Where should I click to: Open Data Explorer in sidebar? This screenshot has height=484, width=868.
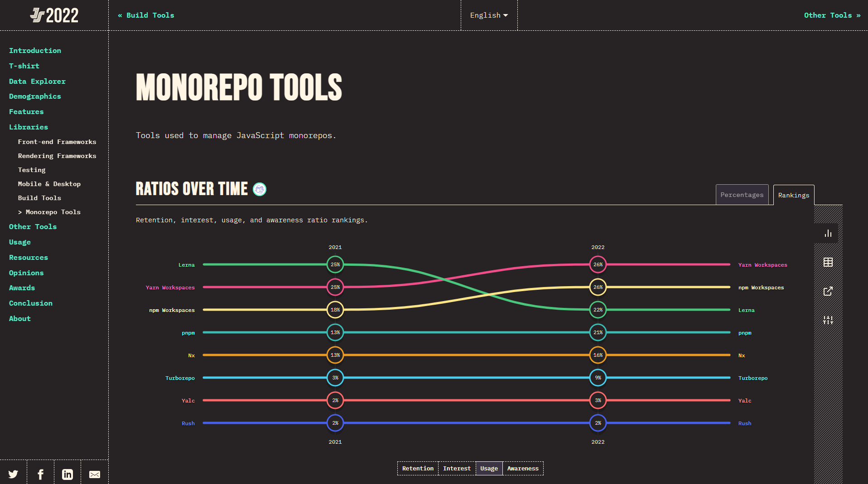point(37,81)
